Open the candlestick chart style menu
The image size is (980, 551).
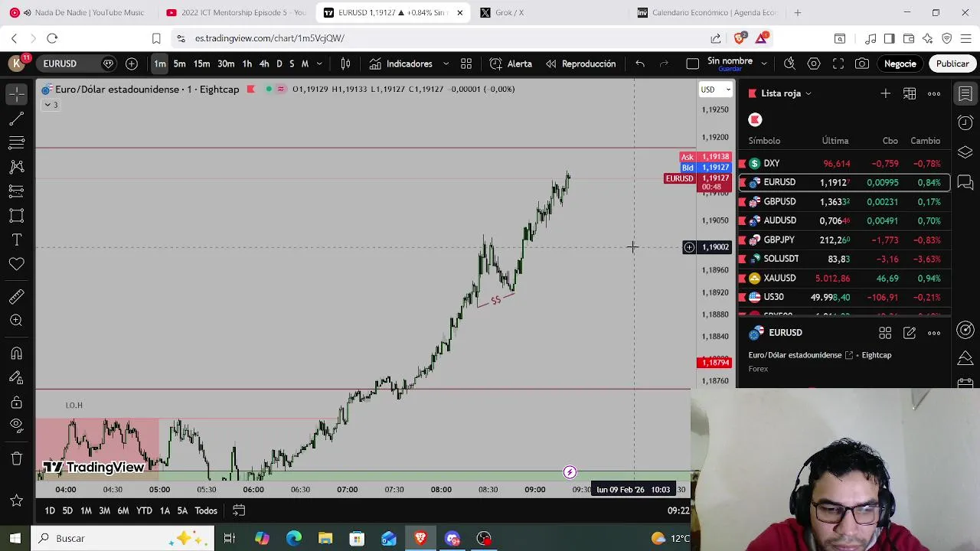coord(345,64)
